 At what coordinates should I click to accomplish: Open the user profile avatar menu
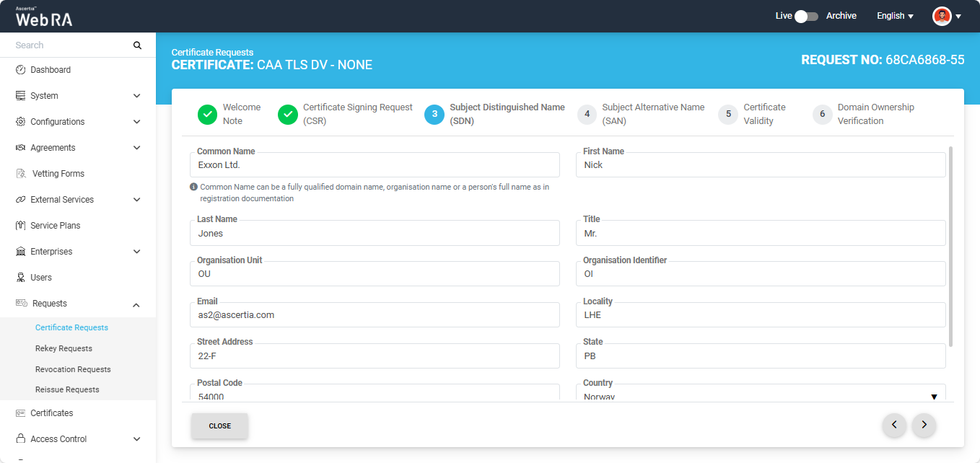tap(946, 16)
